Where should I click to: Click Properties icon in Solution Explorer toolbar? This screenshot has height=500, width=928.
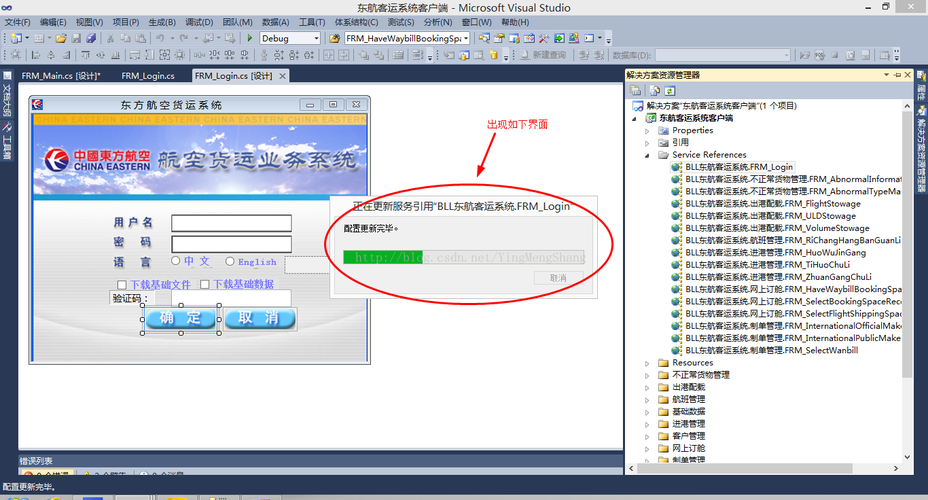coord(636,91)
